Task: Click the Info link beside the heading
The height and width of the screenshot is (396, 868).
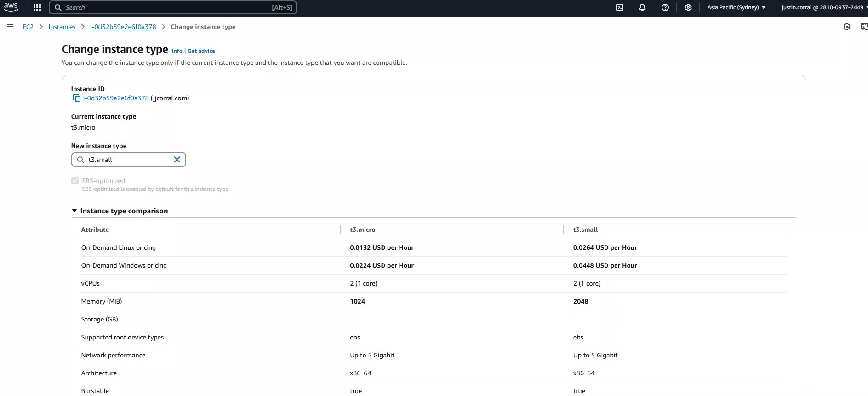Action: click(x=177, y=51)
